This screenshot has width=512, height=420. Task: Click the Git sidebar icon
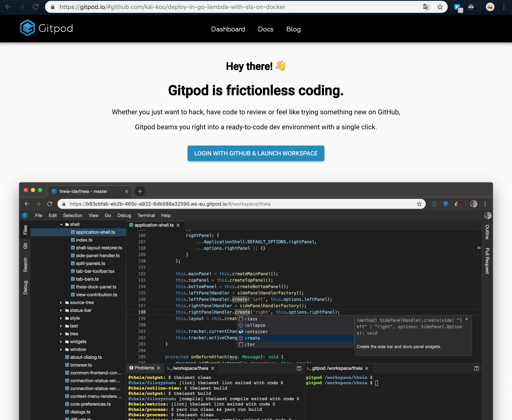pyautogui.click(x=24, y=246)
